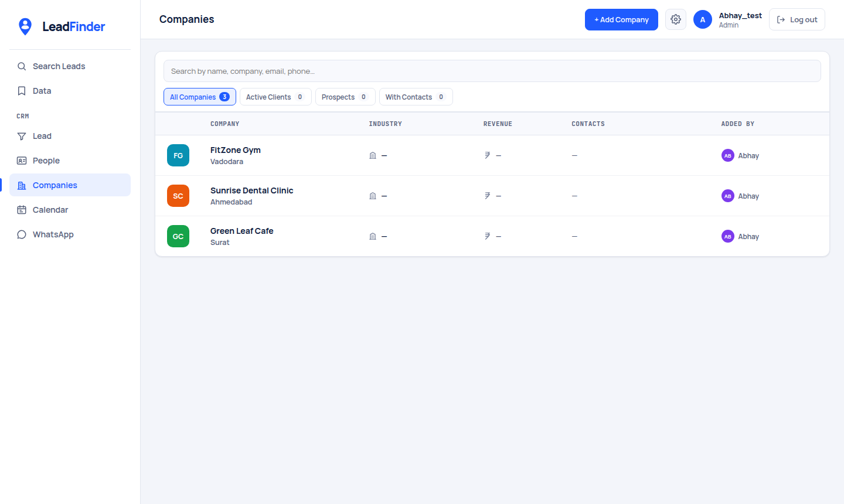Click the rupee revenue icon in Sunrise Dental row
The height and width of the screenshot is (504, 844).
click(487, 196)
